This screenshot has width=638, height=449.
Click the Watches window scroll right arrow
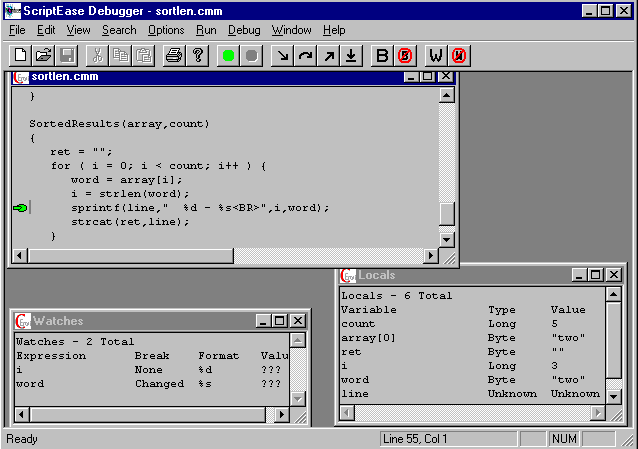[x=282, y=415]
